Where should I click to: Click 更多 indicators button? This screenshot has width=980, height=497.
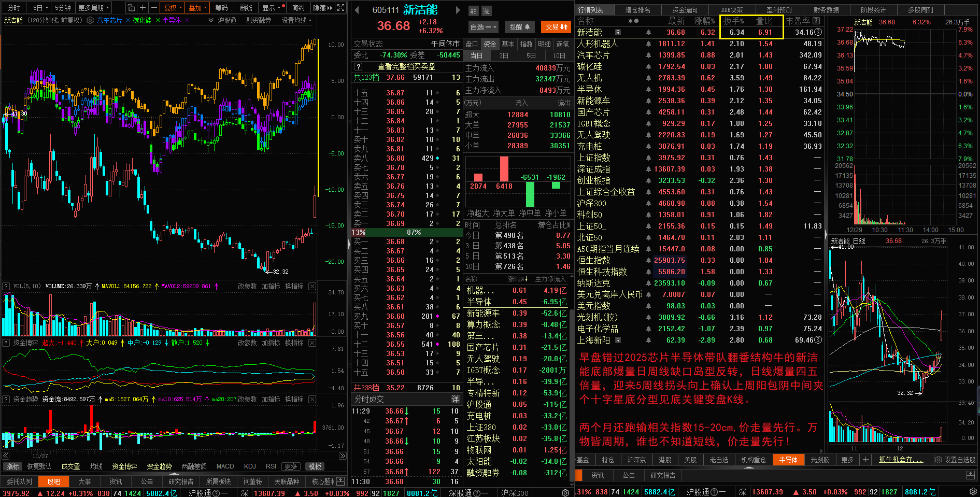[x=291, y=466]
